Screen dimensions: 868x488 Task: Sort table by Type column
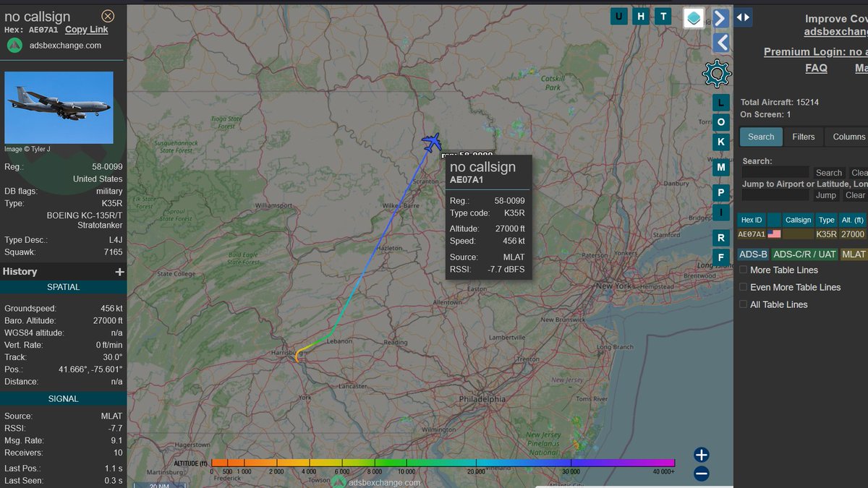click(827, 220)
